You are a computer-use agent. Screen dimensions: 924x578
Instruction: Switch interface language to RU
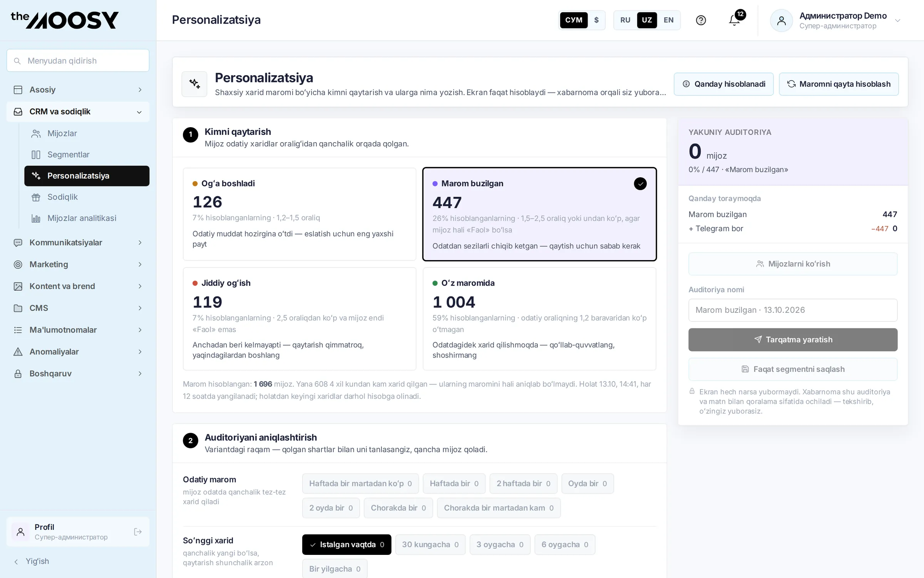[625, 20]
